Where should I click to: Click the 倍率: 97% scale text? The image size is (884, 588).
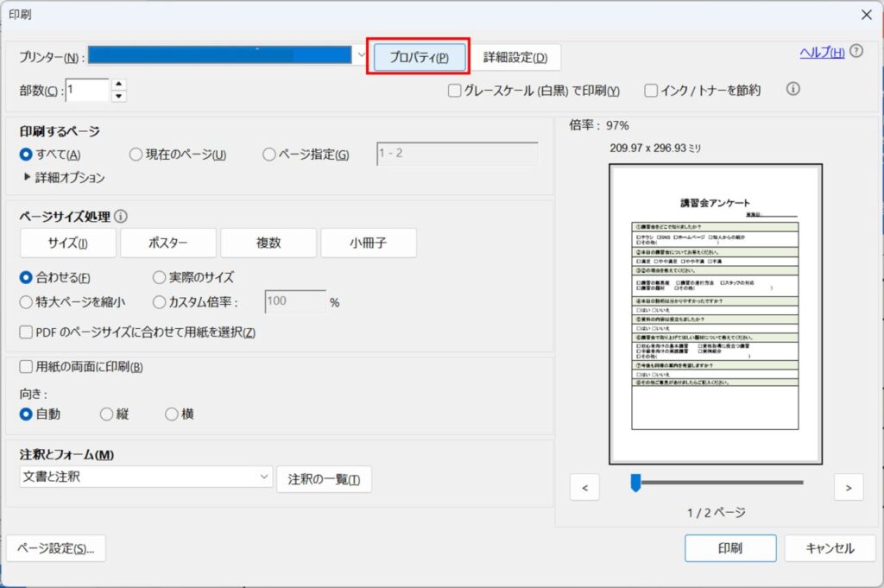click(x=599, y=125)
